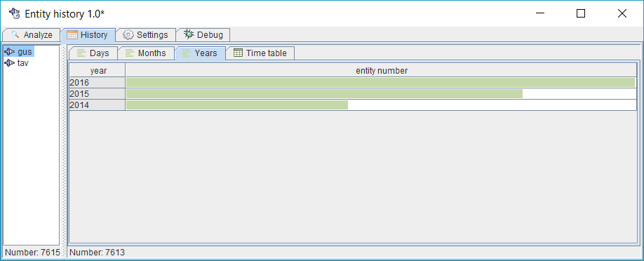Image resolution: width=644 pixels, height=261 pixels.
Task: Click the 2014 entity number bar
Action: coord(237,105)
